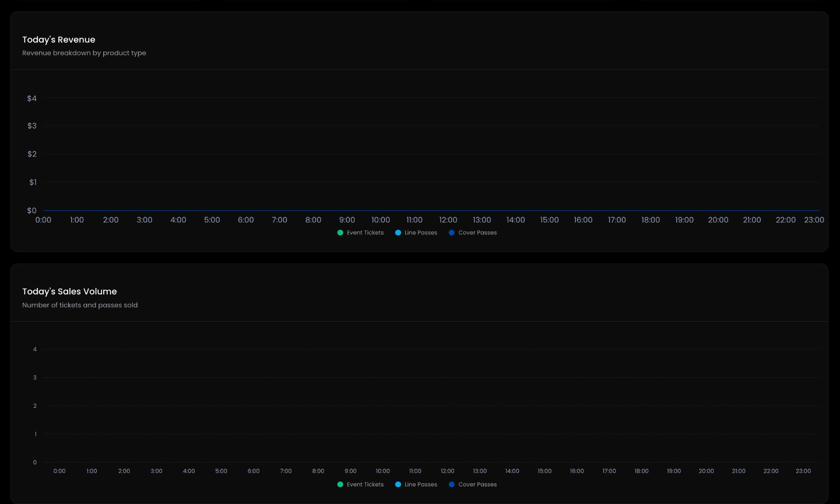Viewport: 840px width, 504px height.
Task: Select the $4 axis label on Revenue chart
Action: [31, 99]
